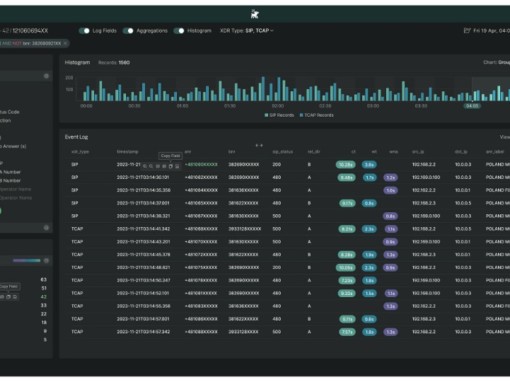Click the app logo in top bar
The image size is (510, 382).
(x=255, y=14)
